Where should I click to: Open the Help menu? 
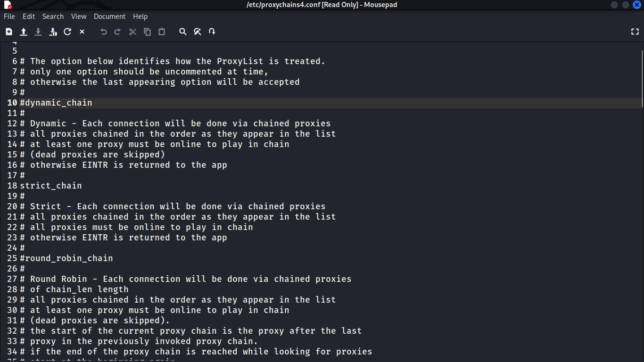(140, 16)
